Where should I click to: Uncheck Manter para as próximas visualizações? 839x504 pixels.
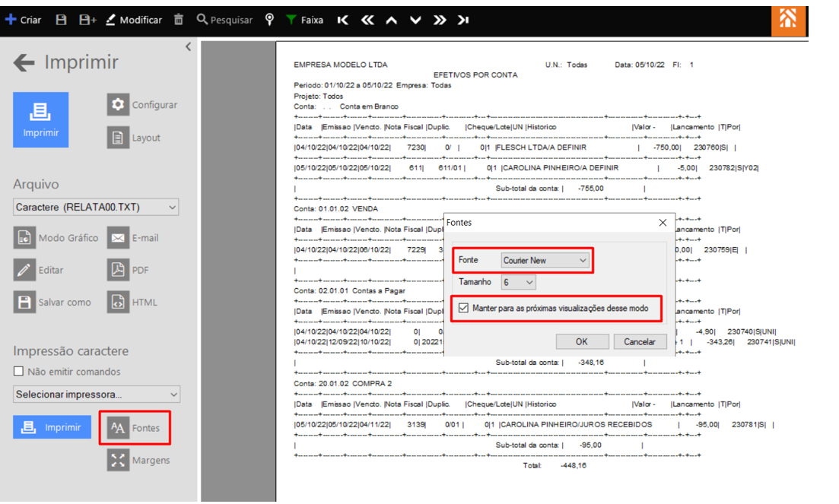click(463, 308)
